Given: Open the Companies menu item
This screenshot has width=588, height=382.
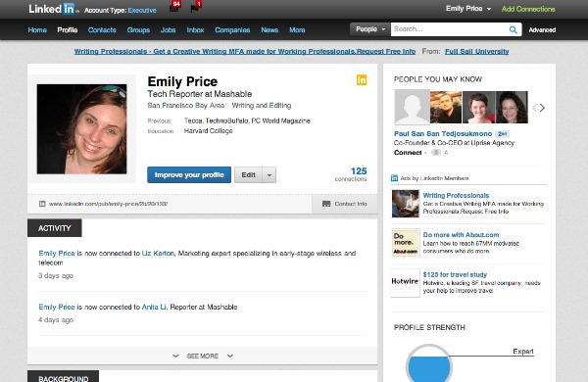Looking at the screenshot, I should tap(232, 30).
